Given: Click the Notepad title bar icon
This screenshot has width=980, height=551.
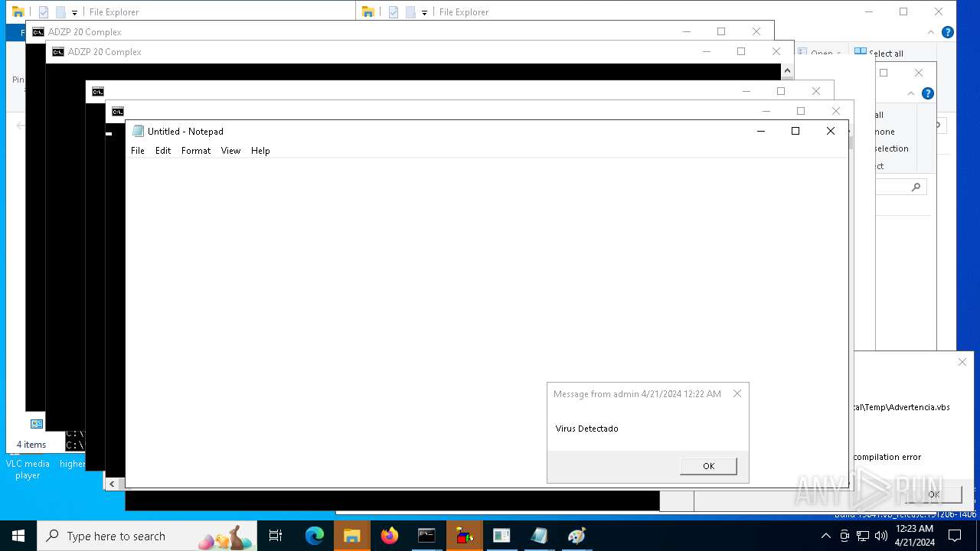Looking at the screenshot, I should click(x=138, y=131).
